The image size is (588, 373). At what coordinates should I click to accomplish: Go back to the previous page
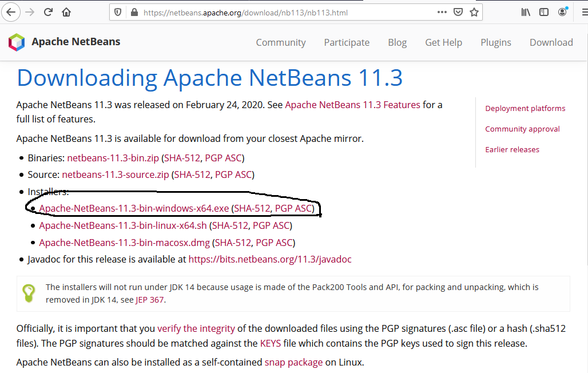(x=11, y=13)
